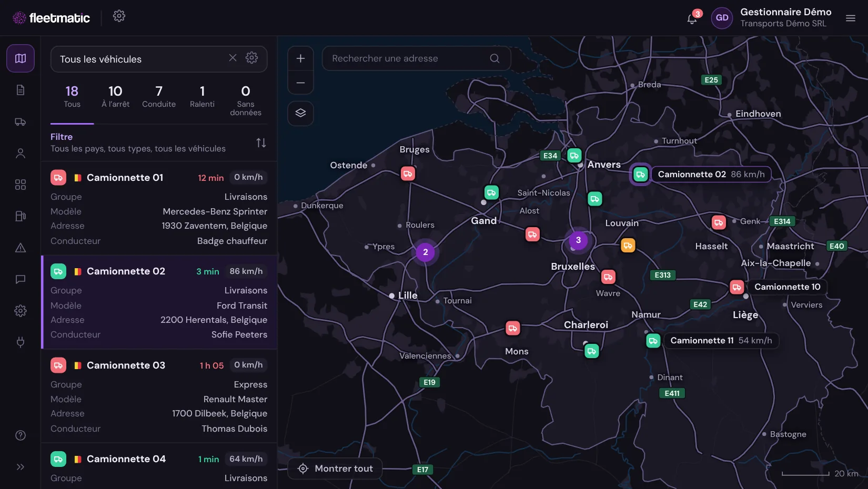Open the alerts warning triangle in sidebar
The width and height of the screenshot is (868, 489).
[x=21, y=248]
